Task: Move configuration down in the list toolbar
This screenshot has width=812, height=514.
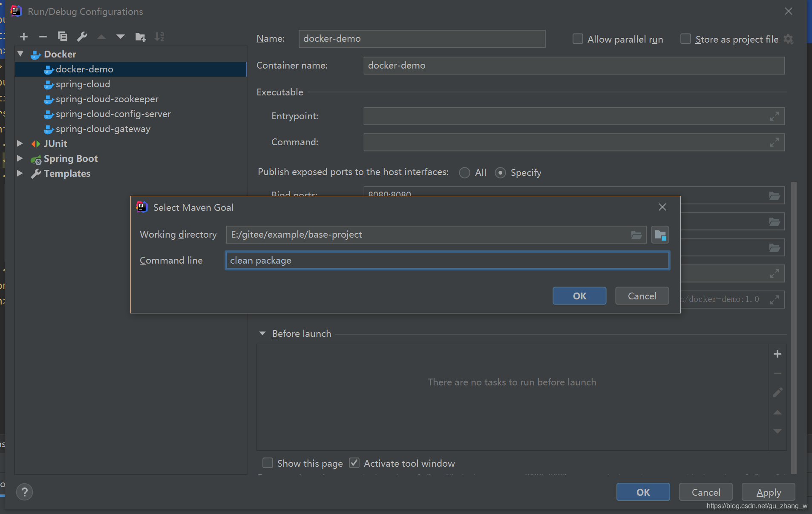Action: coord(121,37)
